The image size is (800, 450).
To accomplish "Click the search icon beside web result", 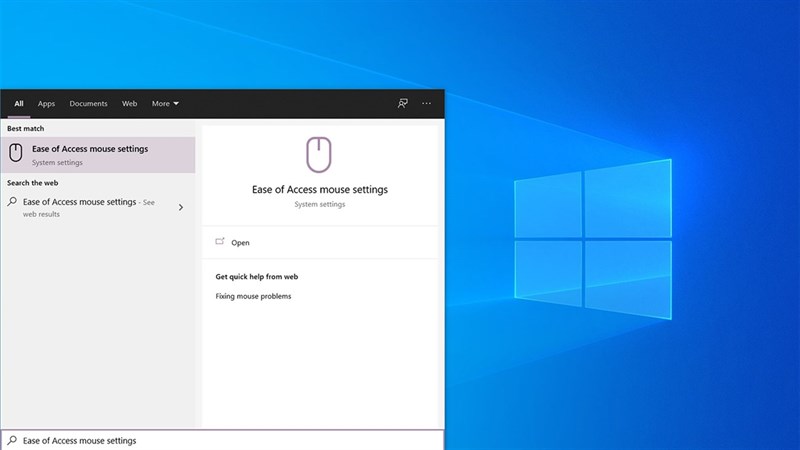I will click(x=12, y=202).
